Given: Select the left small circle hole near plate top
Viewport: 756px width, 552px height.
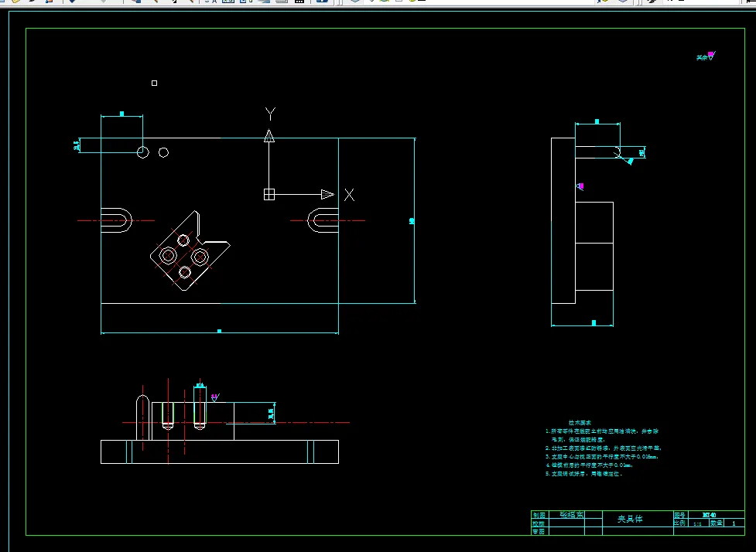Looking at the screenshot, I should point(142,153).
